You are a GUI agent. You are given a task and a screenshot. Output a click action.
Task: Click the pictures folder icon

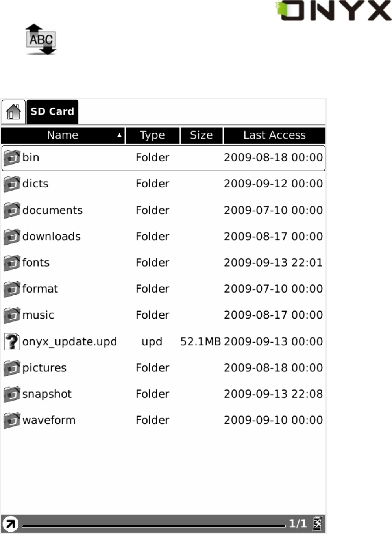click(x=11, y=368)
